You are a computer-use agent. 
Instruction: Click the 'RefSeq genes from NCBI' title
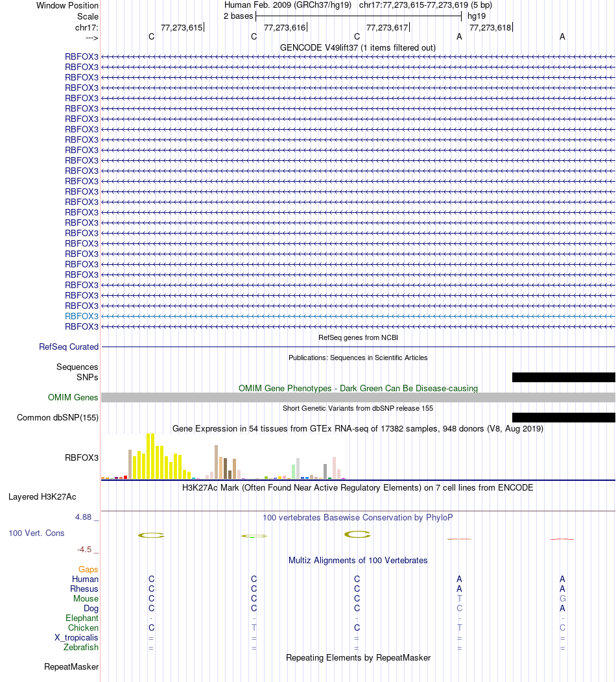(358, 337)
